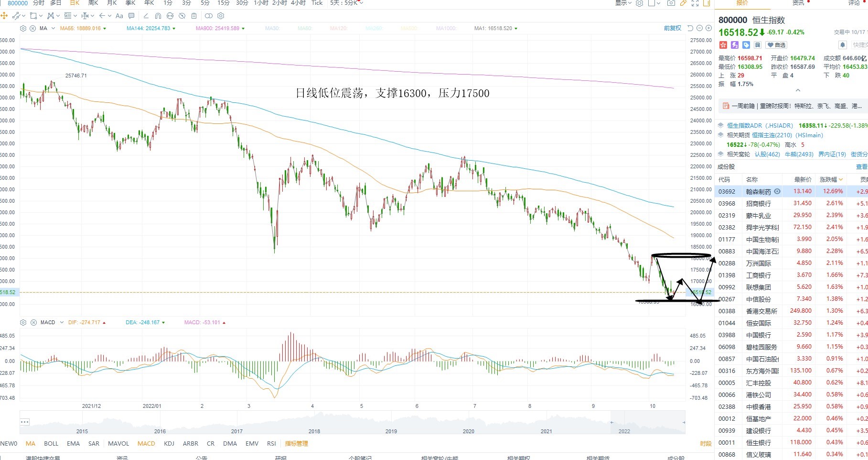Toggle hide all drawings eye icon
This screenshot has height=460, width=868.
pyautogui.click(x=182, y=16)
